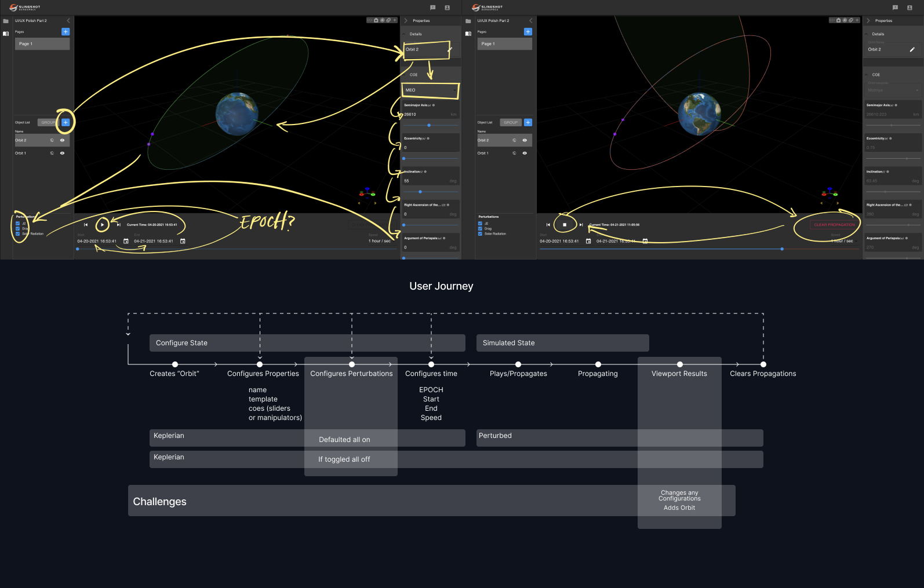
Task: Open the MEO orbit template dropdown
Action: tap(430, 90)
